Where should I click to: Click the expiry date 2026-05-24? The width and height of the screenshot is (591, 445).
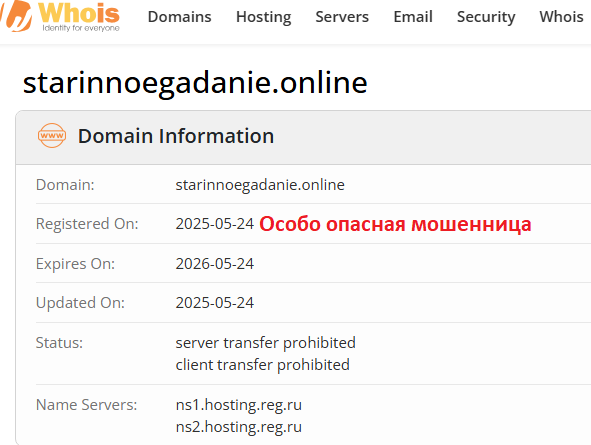[x=215, y=264]
